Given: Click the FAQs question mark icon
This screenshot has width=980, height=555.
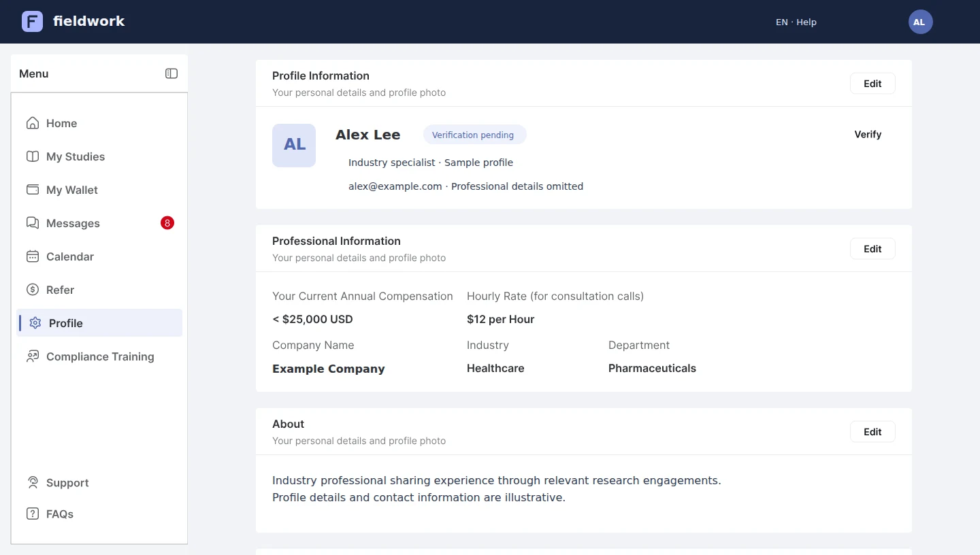Looking at the screenshot, I should pyautogui.click(x=32, y=514).
